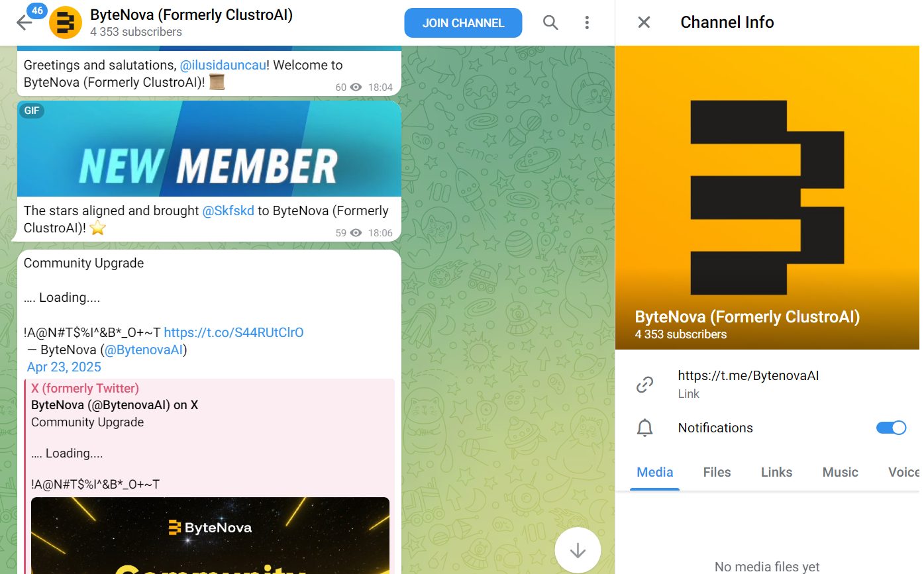This screenshot has height=574, width=924.
Task: Open the ByteNova Community preview image
Action: tap(210, 536)
